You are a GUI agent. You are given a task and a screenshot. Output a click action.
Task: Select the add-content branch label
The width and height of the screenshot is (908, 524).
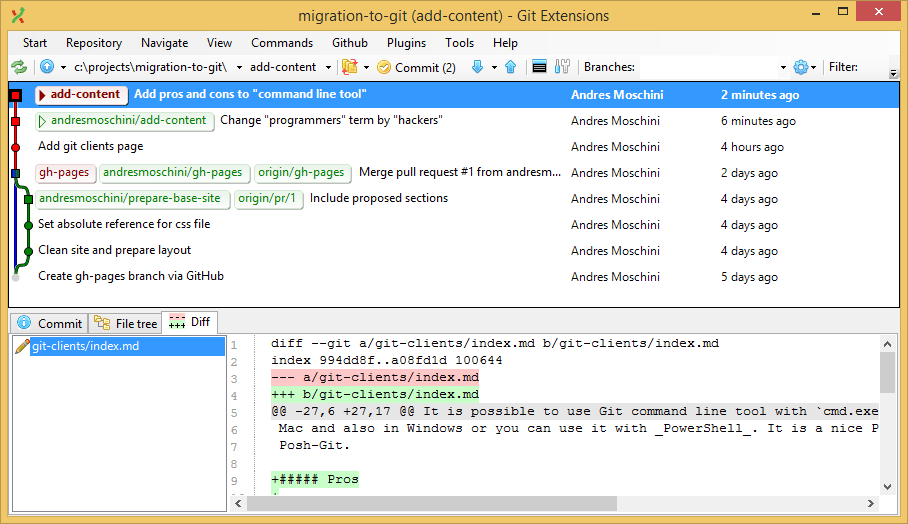[x=81, y=94]
